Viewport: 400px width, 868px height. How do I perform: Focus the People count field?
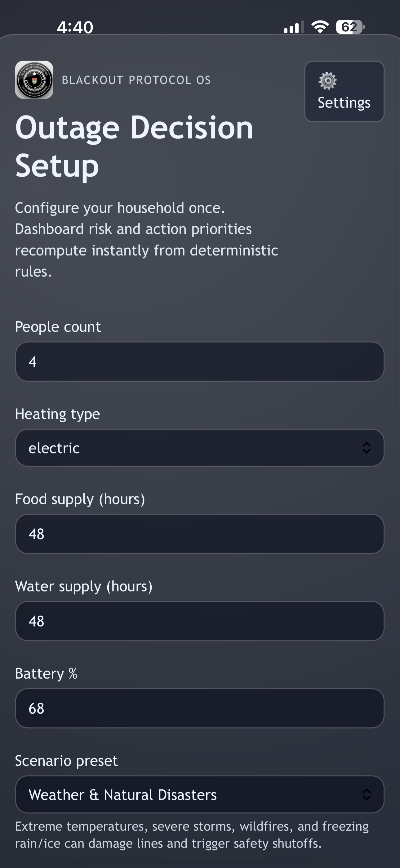[199, 362]
